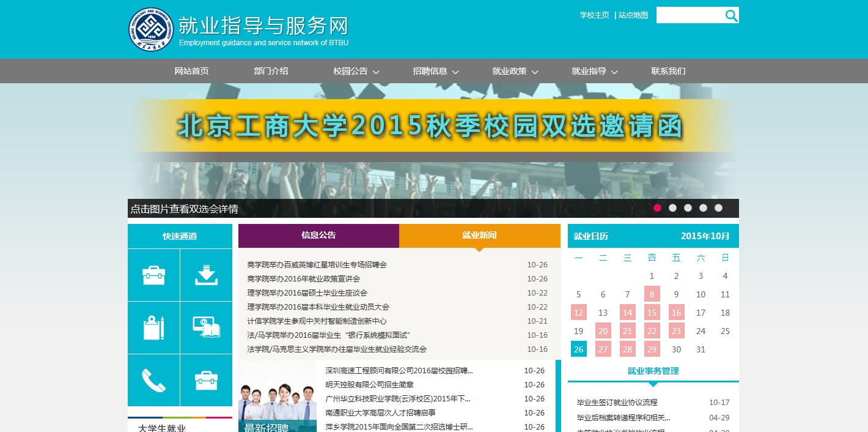This screenshot has height=432, width=868.
Task: Select the second banner carousel dot
Action: click(x=672, y=208)
